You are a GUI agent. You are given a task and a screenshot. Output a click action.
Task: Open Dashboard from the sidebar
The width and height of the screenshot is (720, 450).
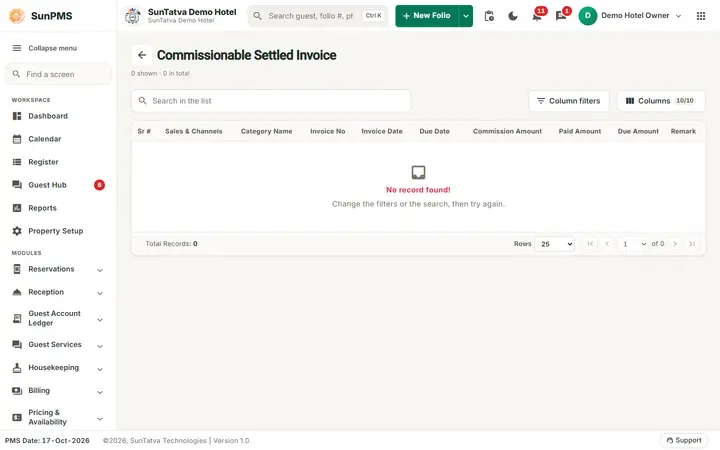[x=58, y=116]
